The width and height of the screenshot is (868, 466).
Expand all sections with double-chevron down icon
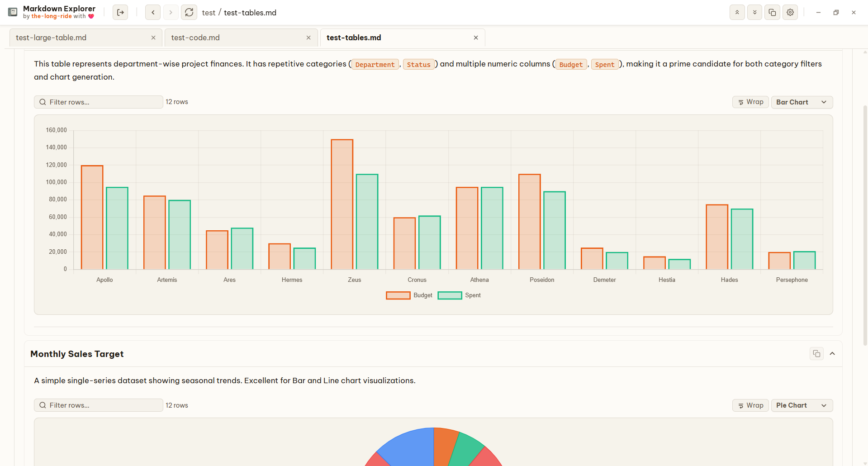point(755,12)
